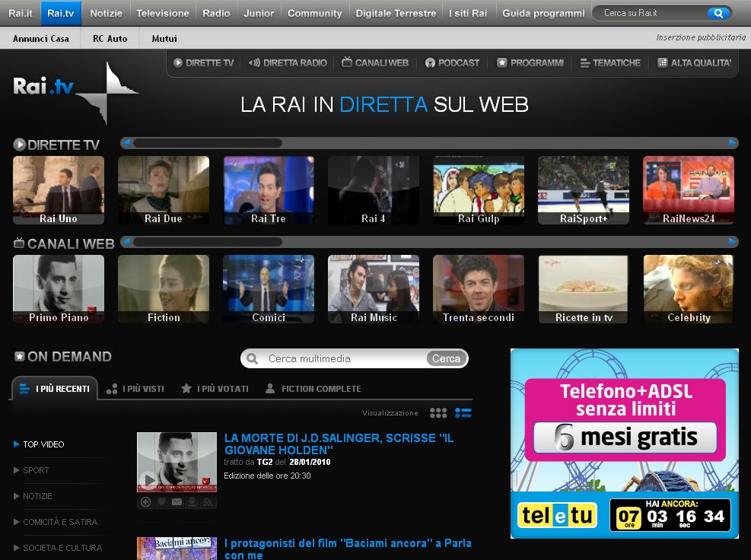
Task: Switch Visualizzazione to grid view
Action: tap(438, 412)
